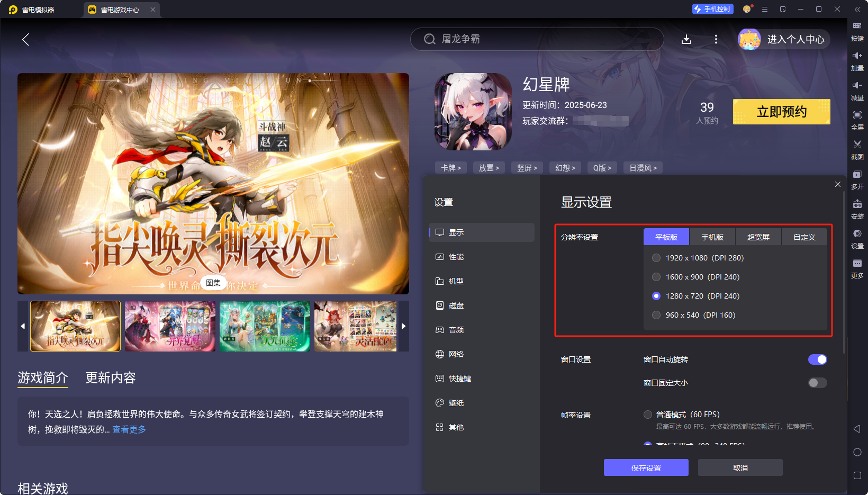The width and height of the screenshot is (868, 495).
Task: Open the 壁纸 settings section
Action: click(482, 403)
